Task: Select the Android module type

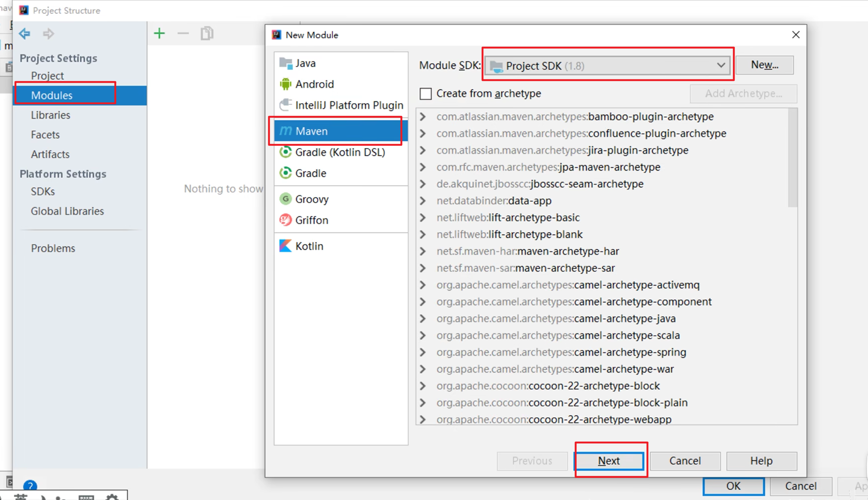Action: pos(314,84)
